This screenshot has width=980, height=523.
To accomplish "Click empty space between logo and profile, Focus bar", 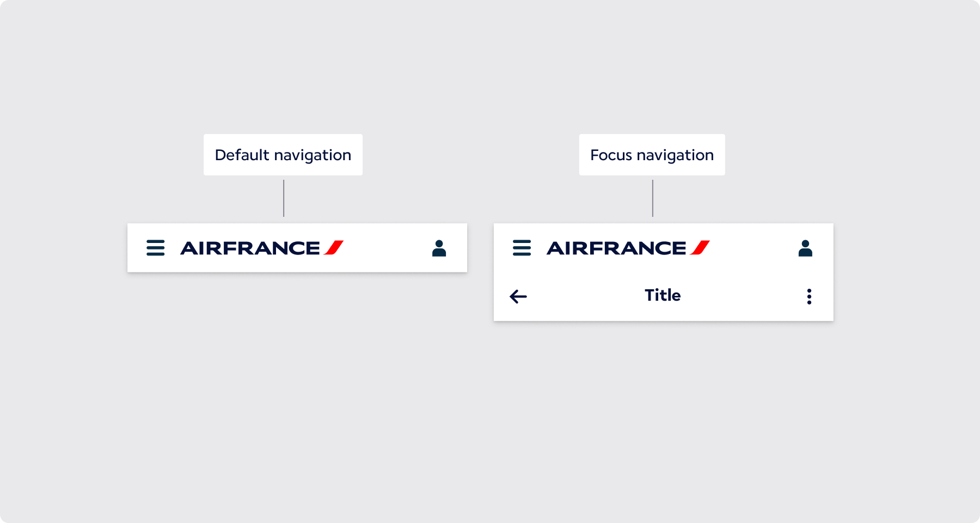I will tap(754, 248).
